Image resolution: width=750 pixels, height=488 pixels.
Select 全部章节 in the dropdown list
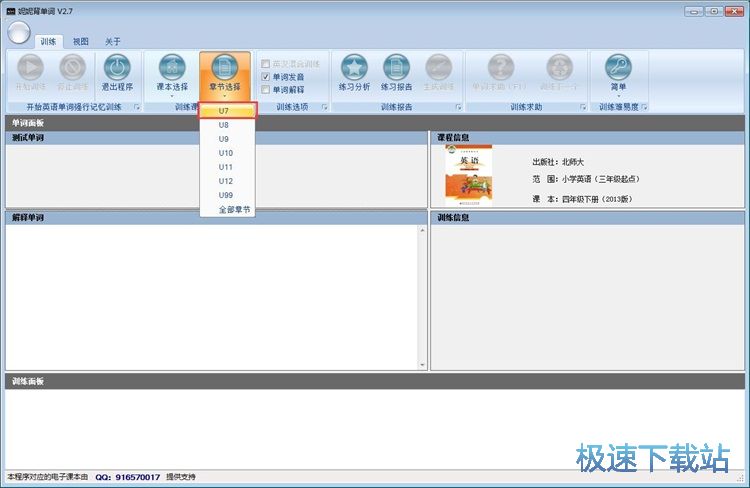coord(235,210)
